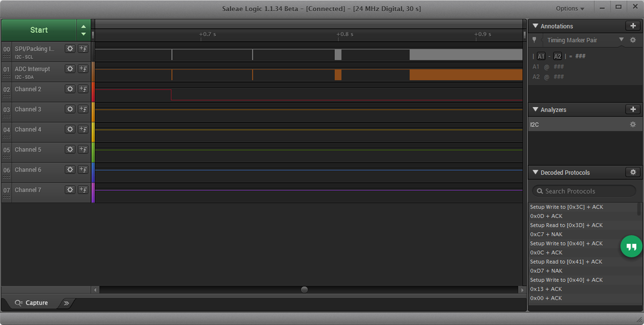Set trigger on Channel 2

[x=83, y=88]
